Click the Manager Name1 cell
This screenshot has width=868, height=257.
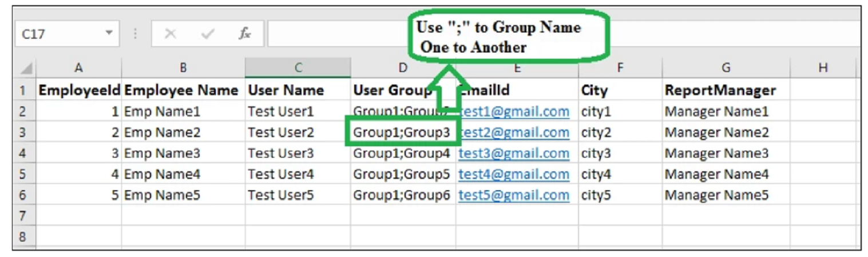pyautogui.click(x=726, y=111)
